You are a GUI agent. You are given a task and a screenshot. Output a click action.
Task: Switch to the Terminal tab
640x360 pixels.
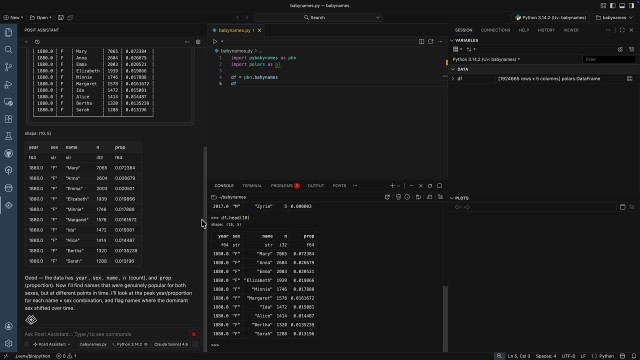pyautogui.click(x=252, y=186)
